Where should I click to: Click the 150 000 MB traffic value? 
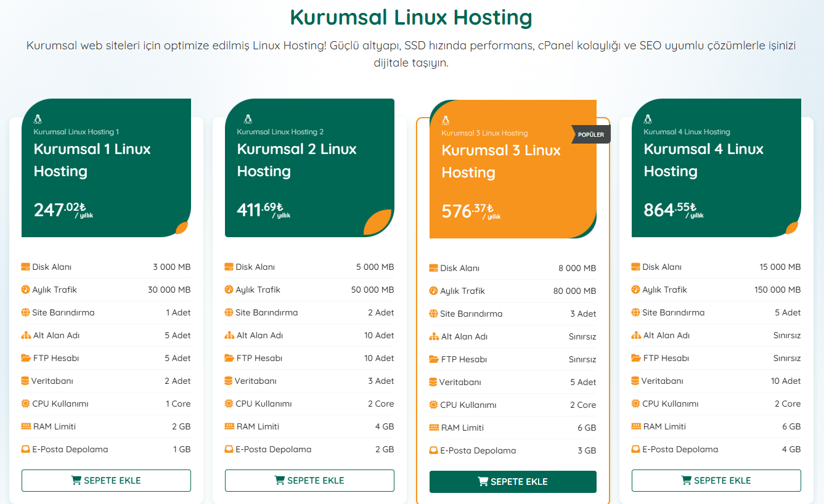pos(778,290)
